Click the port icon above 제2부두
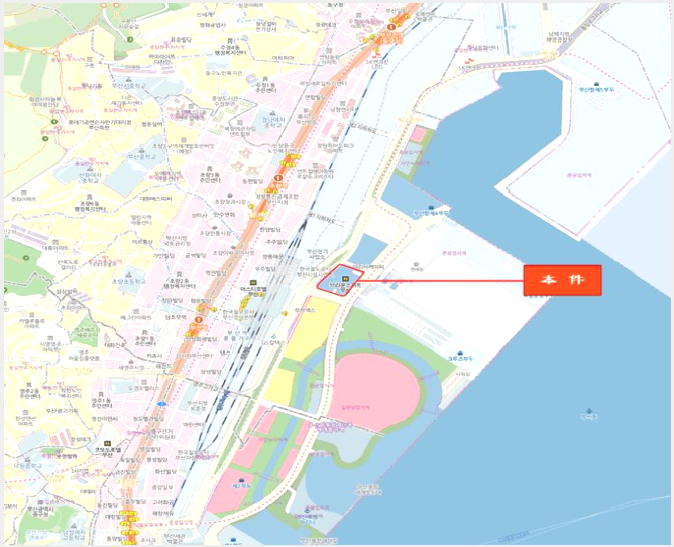This screenshot has width=674, height=547. 241,480
